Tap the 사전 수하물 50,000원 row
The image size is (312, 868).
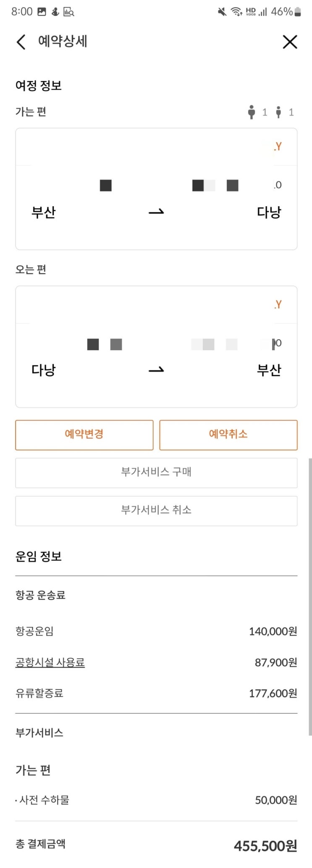point(156,800)
